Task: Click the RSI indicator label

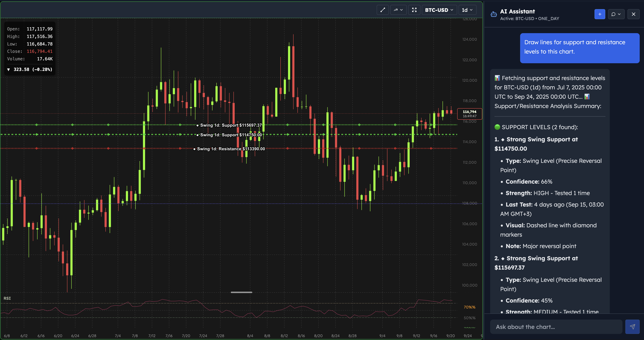Action: click(x=7, y=298)
